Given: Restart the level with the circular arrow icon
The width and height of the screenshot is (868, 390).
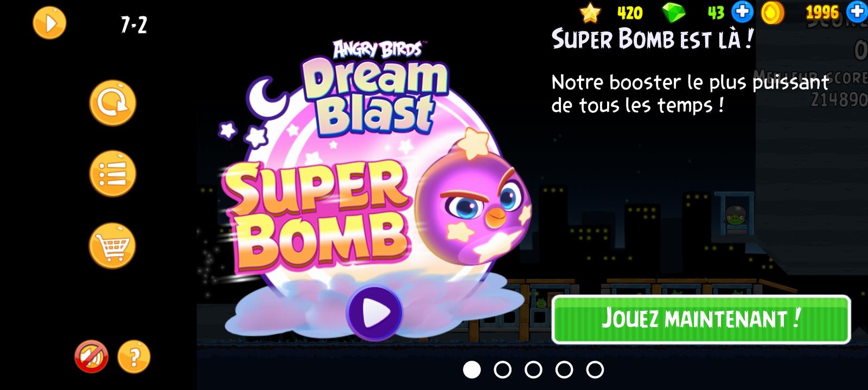Looking at the screenshot, I should pos(113,103).
